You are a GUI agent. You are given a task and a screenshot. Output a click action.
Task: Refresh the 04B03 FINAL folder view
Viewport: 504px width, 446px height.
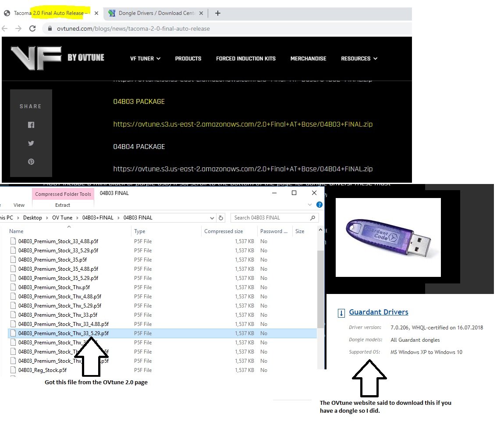click(x=221, y=218)
